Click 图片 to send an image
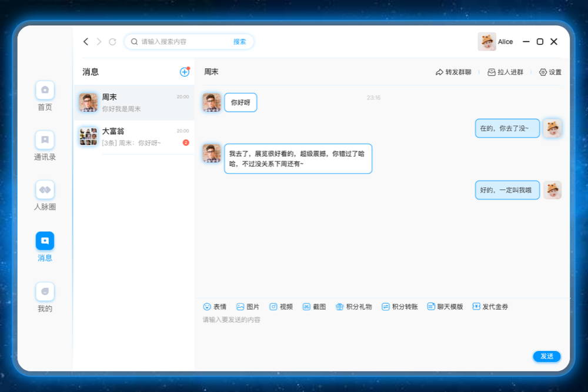 coord(248,307)
